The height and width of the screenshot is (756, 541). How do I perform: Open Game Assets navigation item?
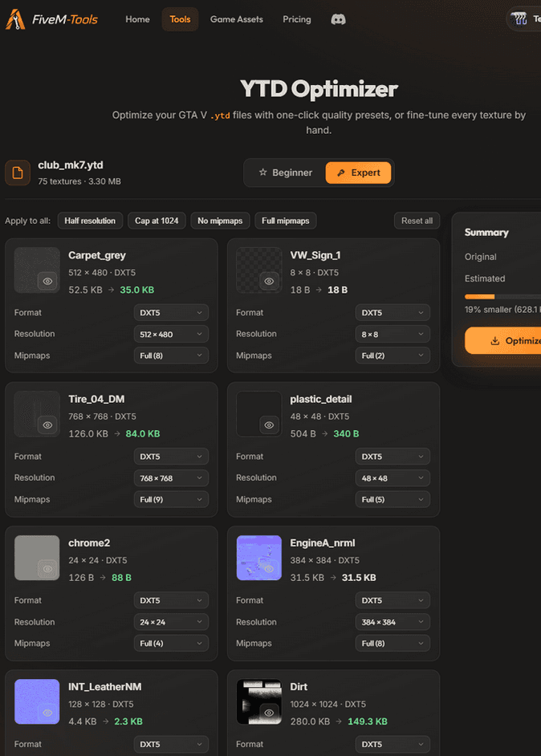tap(236, 19)
